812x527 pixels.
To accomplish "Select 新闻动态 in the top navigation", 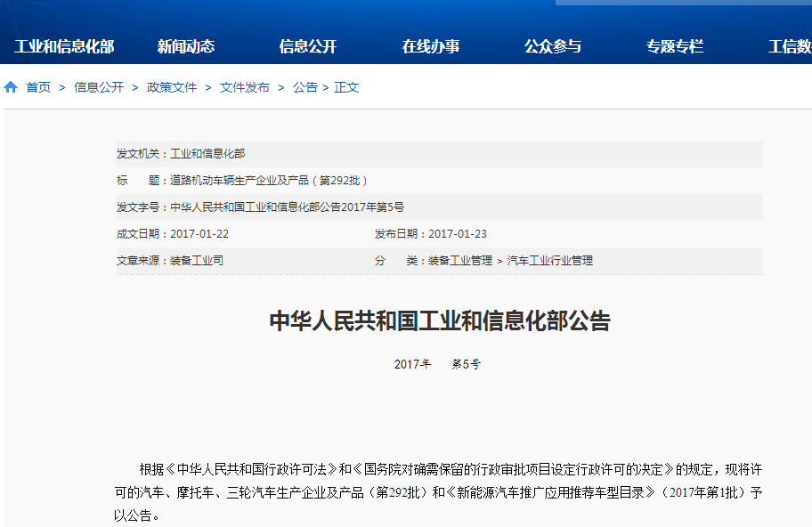I will (187, 45).
